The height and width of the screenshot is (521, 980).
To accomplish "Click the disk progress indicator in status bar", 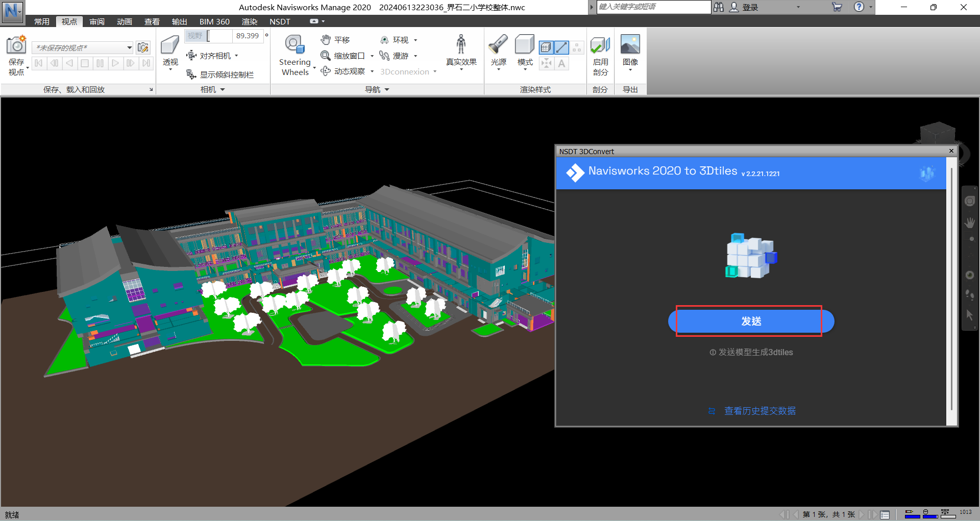I will pos(930,514).
